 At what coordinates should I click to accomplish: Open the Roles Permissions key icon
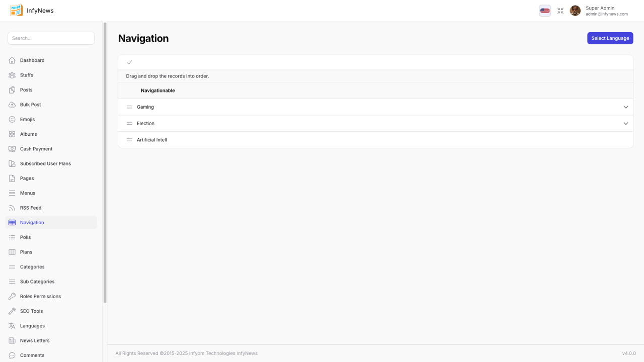(x=12, y=297)
